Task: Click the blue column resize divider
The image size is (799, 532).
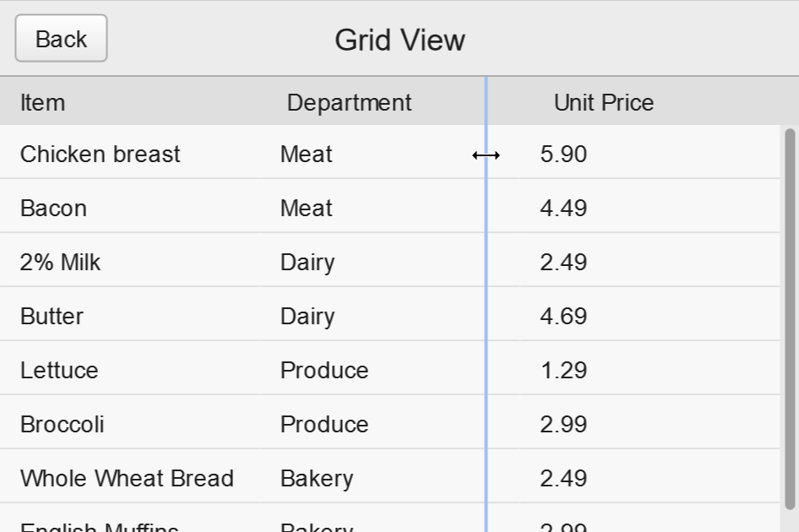Action: (x=486, y=304)
